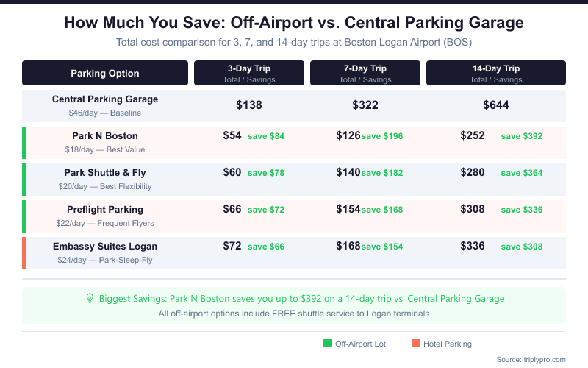Click the Preflight Parking option name
This screenshot has height=368, width=588.
click(105, 210)
